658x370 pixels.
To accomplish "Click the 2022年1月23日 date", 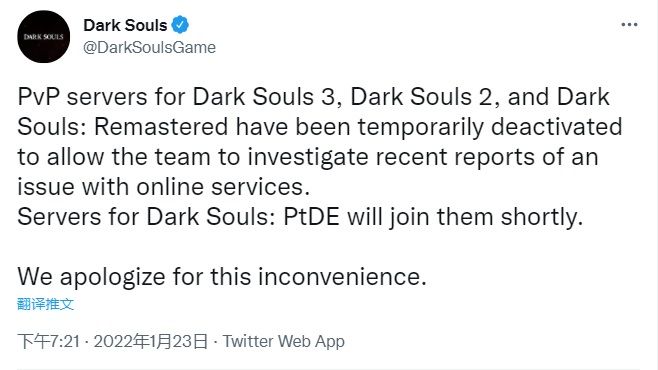I will click(x=151, y=341).
